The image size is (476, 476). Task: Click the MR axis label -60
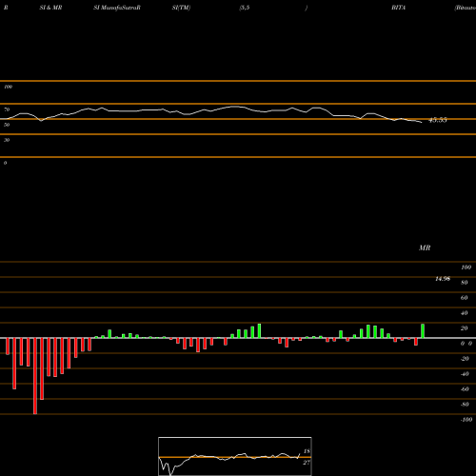tap(465, 389)
